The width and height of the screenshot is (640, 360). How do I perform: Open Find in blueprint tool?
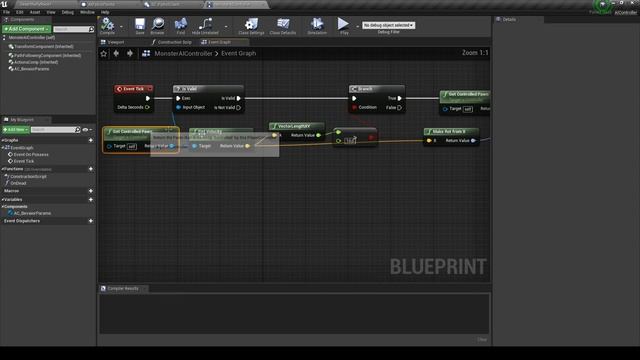click(x=180, y=25)
